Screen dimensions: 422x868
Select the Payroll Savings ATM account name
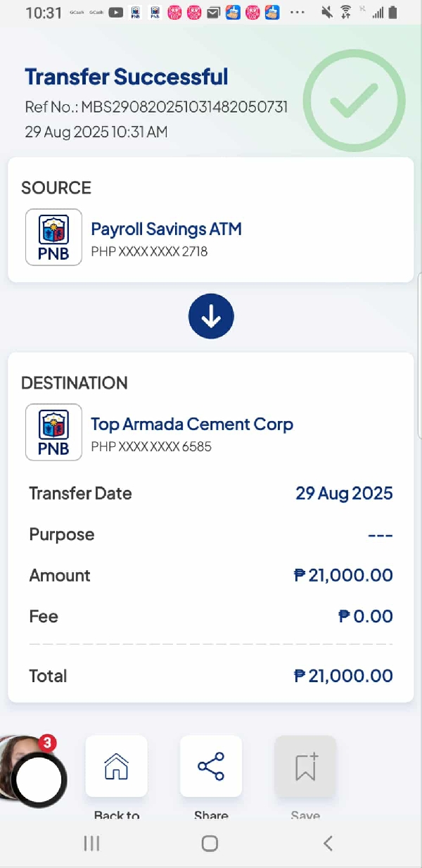pyautogui.click(x=166, y=229)
